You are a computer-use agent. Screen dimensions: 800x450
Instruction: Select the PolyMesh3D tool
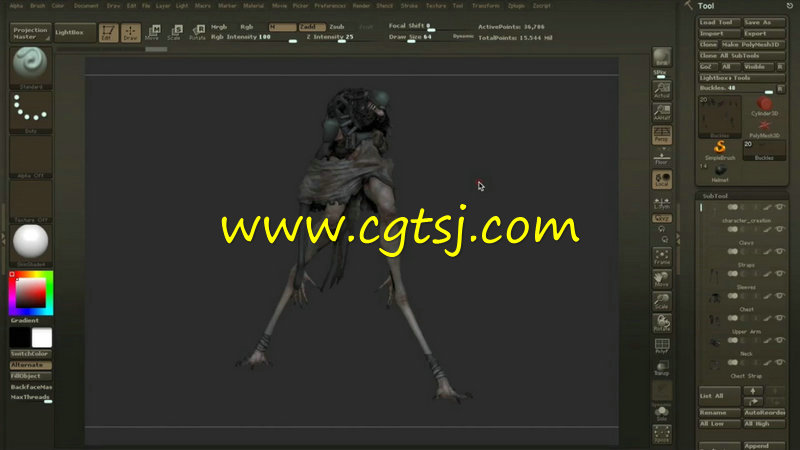pos(764,129)
